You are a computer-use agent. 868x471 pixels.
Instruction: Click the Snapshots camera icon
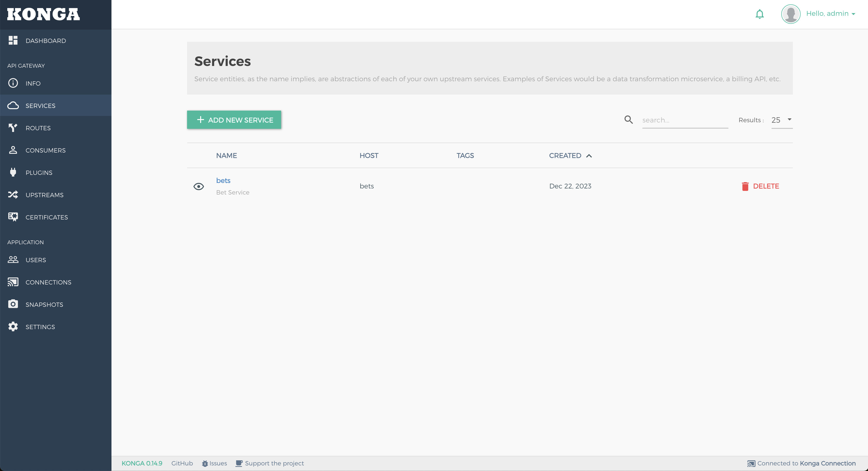(x=13, y=304)
